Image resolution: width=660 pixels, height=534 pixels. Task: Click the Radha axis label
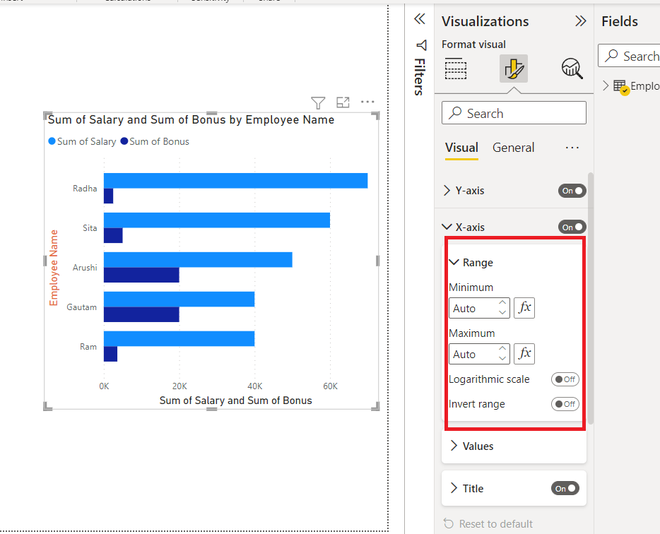pyautogui.click(x=85, y=188)
